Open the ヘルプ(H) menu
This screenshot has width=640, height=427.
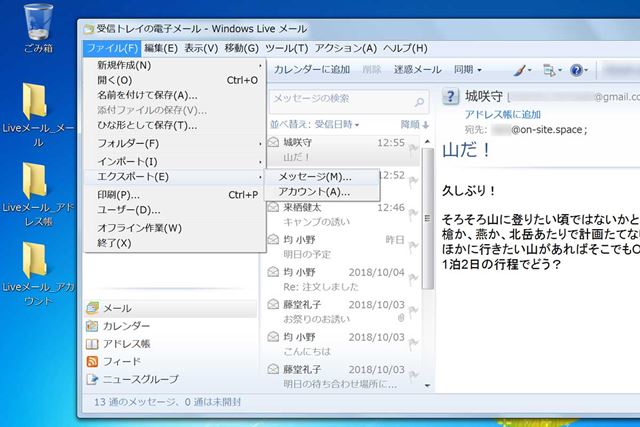click(405, 48)
